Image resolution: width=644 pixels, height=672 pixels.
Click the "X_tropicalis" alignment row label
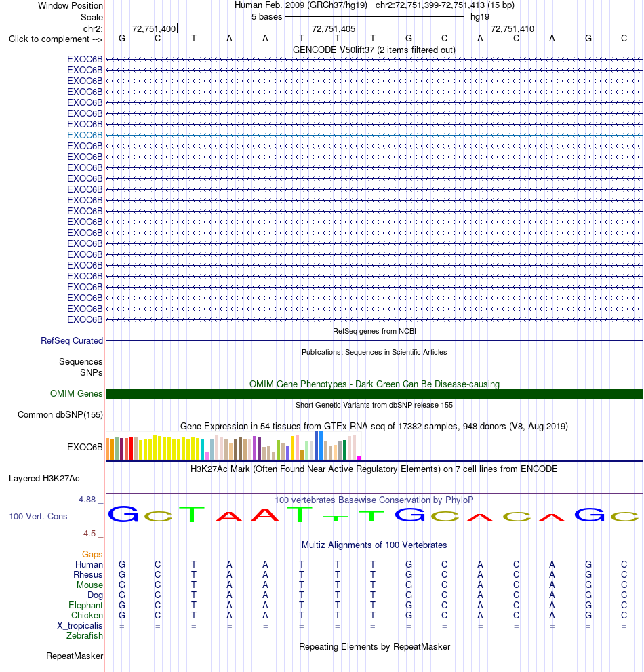click(x=80, y=626)
